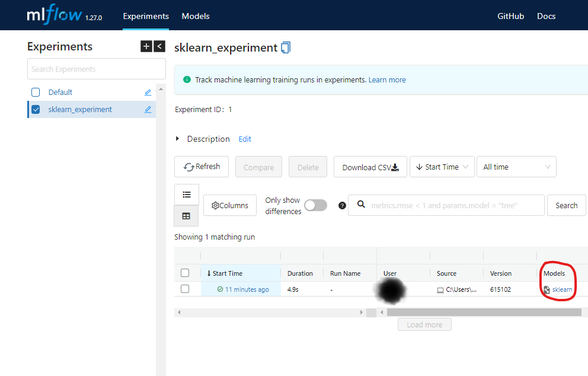Open the Experiments tab

(x=146, y=16)
